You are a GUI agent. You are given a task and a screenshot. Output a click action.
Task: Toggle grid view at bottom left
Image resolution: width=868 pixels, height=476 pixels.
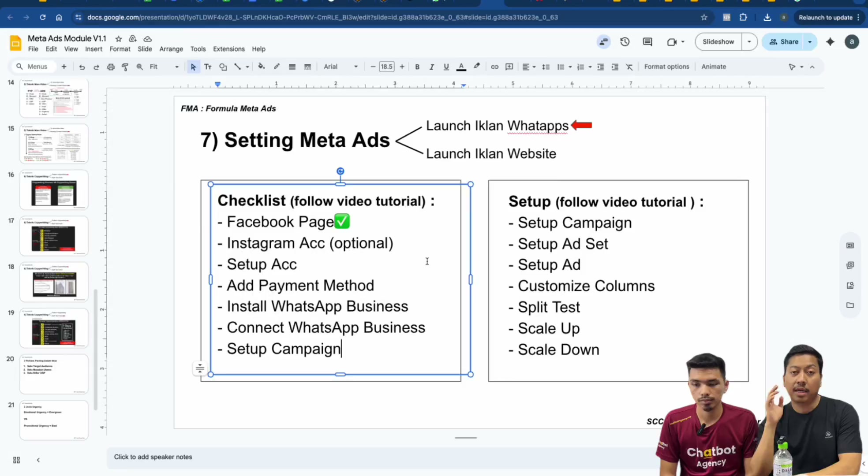coord(16,460)
